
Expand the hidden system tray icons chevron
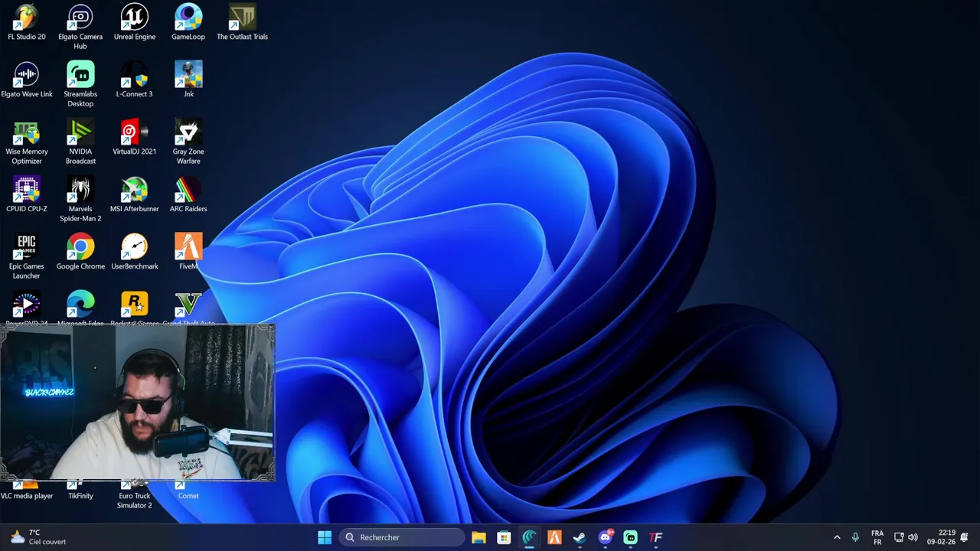pyautogui.click(x=837, y=537)
